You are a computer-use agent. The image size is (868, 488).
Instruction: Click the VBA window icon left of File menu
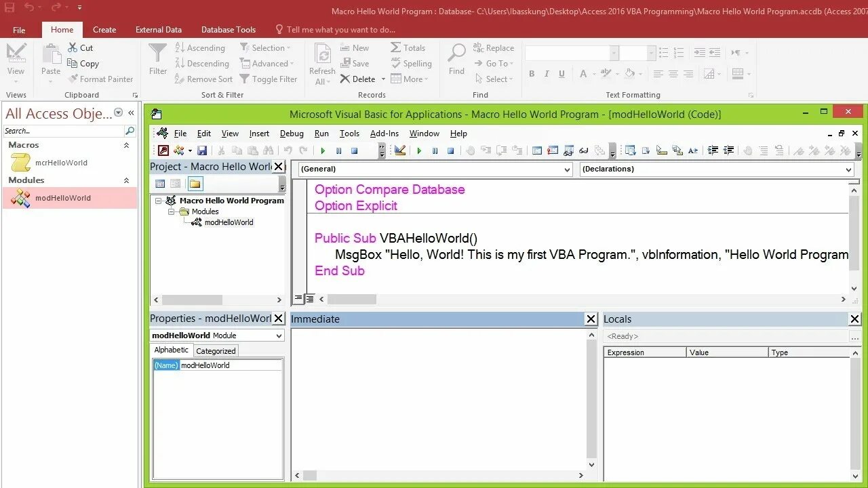click(x=162, y=133)
